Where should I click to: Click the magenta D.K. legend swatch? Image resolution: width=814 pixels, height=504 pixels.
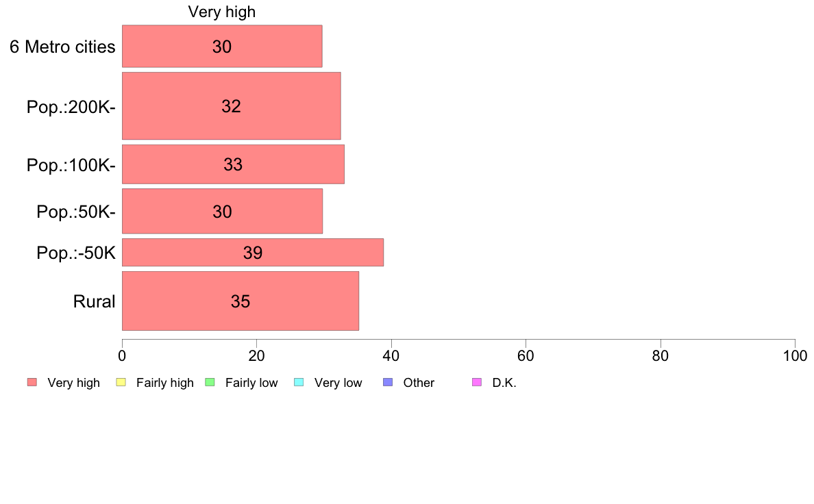point(477,383)
